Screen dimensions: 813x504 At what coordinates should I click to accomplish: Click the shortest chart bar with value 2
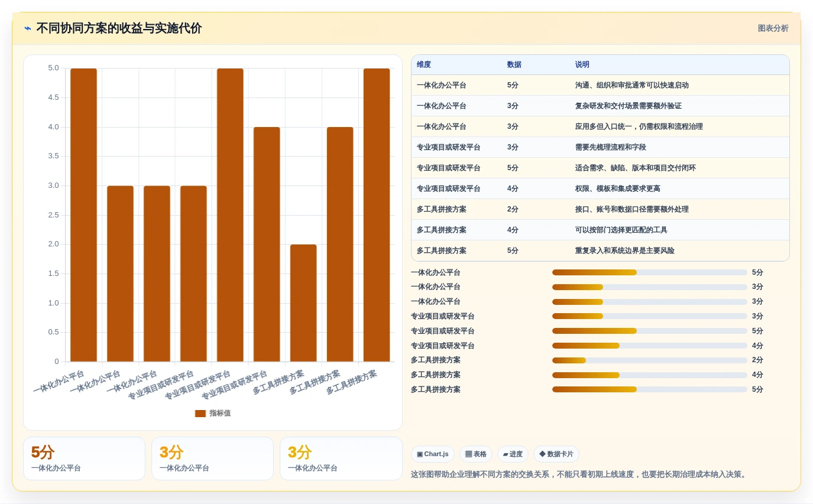pyautogui.click(x=303, y=303)
